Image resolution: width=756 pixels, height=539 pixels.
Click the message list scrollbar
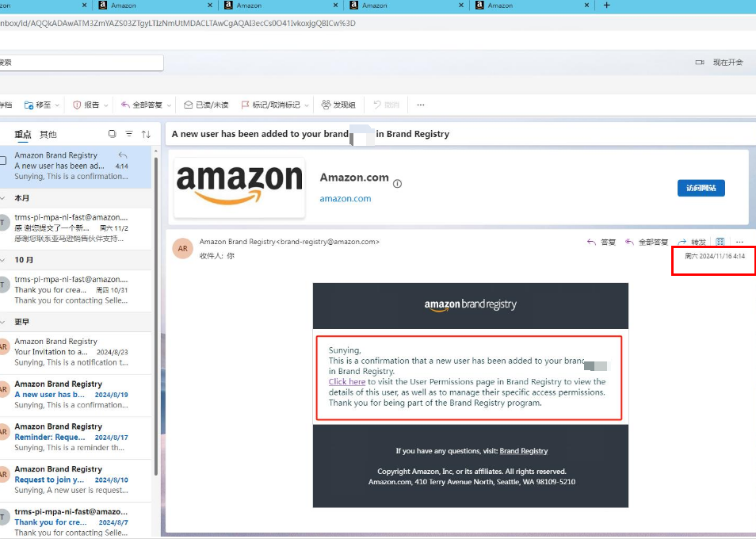pos(155,315)
